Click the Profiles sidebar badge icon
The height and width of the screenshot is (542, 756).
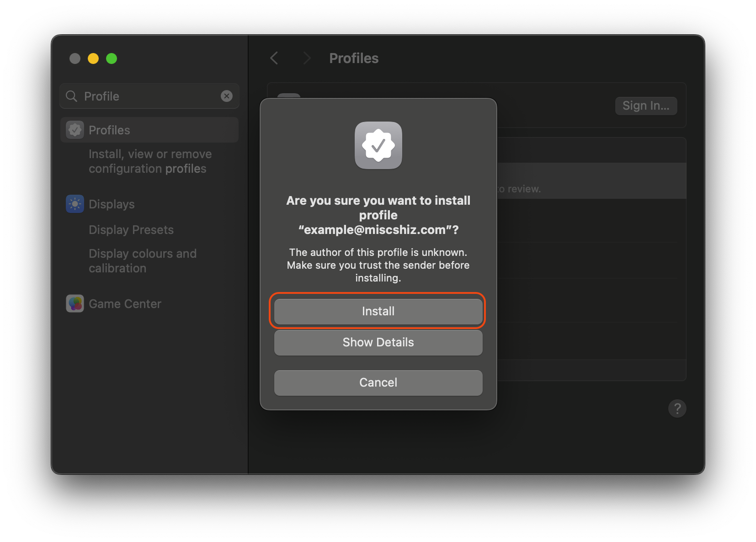[x=75, y=130]
